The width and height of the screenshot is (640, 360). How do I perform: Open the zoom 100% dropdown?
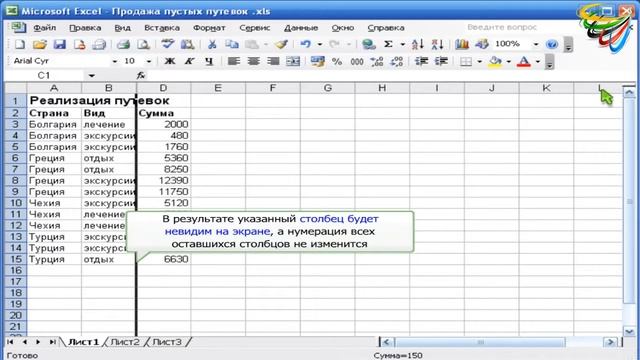pyautogui.click(x=536, y=44)
